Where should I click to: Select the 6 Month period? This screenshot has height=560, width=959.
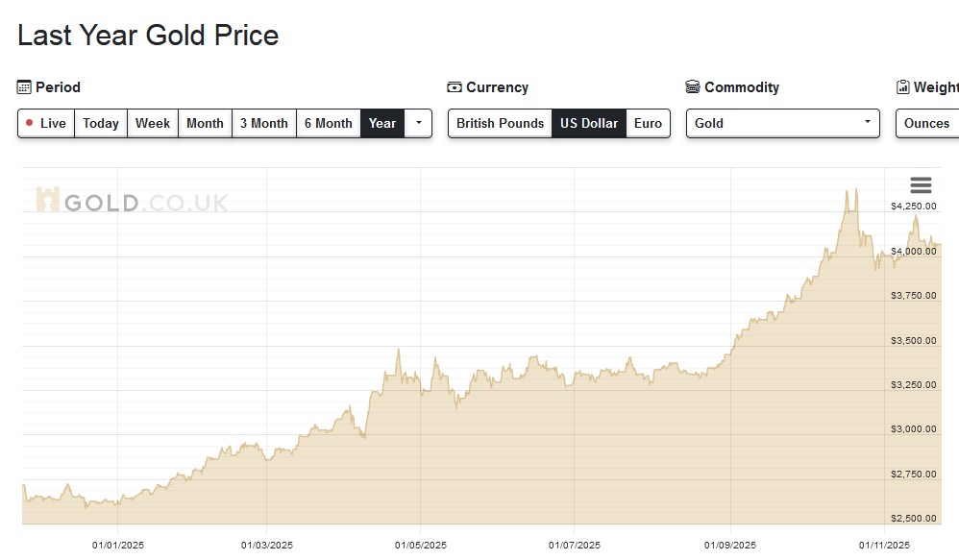point(329,123)
